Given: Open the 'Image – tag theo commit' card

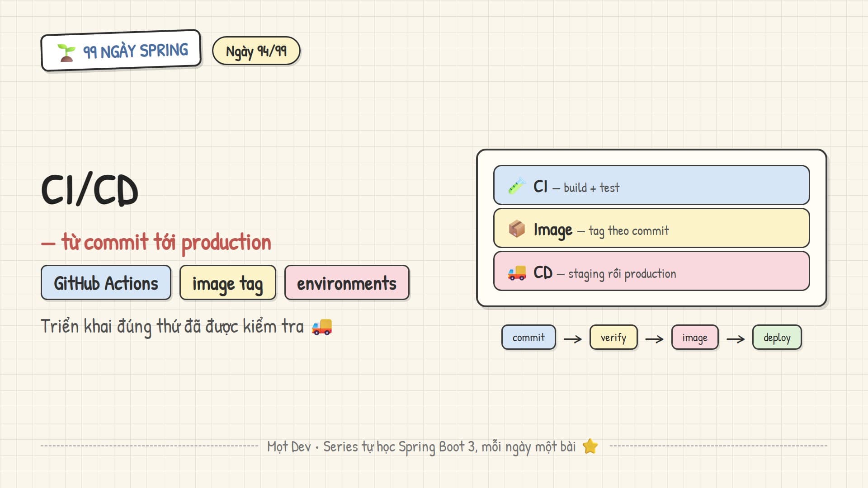Looking at the screenshot, I should point(651,228).
